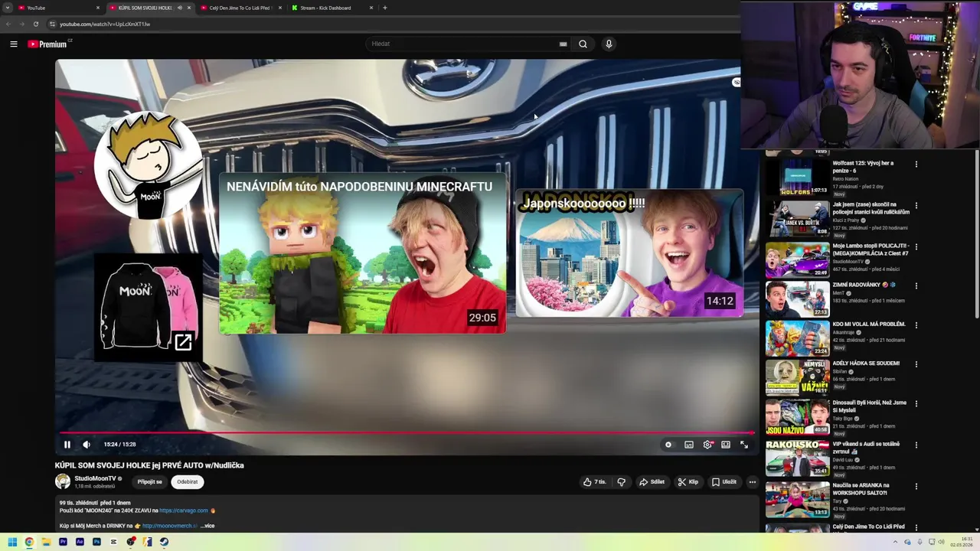Pause the video

[x=67, y=444]
